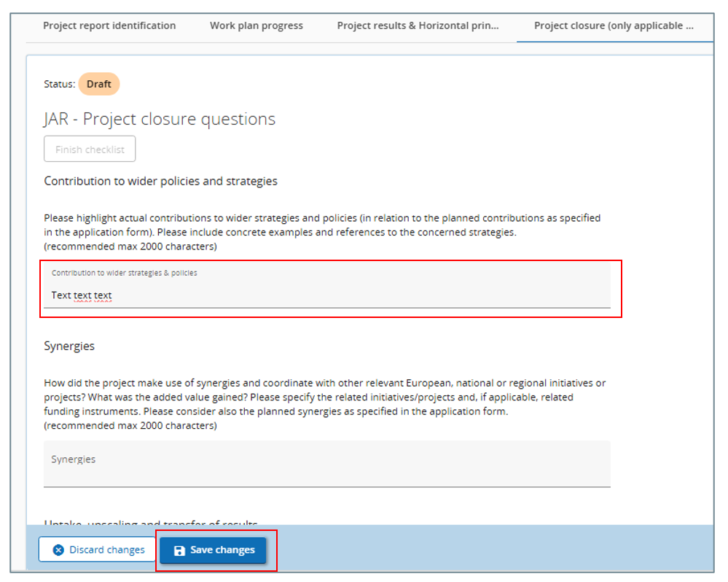Open the Project closure tab

[x=614, y=26]
